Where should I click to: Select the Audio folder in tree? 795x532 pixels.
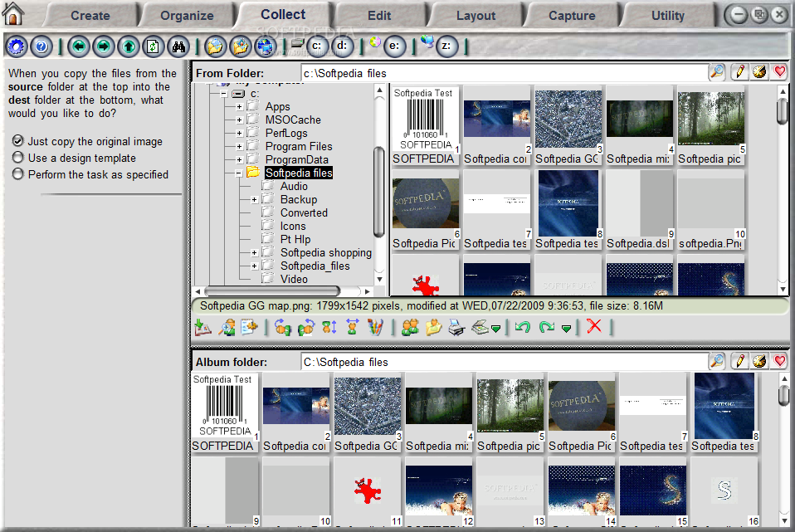coord(294,186)
